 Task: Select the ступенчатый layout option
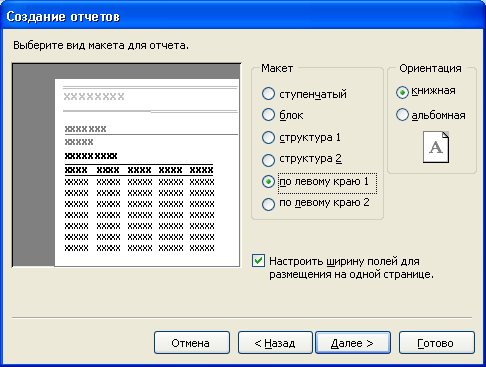(268, 94)
